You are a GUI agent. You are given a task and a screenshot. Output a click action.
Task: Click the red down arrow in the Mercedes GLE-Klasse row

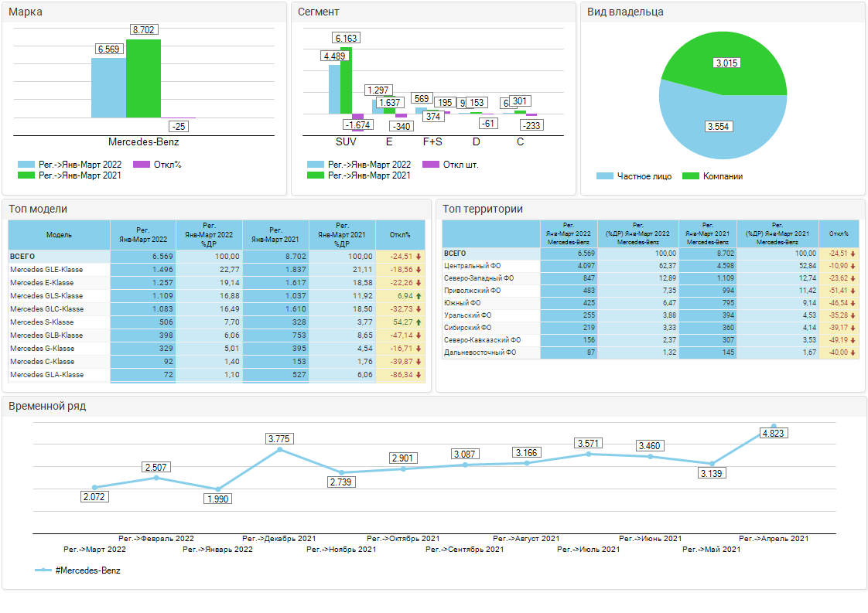point(419,270)
